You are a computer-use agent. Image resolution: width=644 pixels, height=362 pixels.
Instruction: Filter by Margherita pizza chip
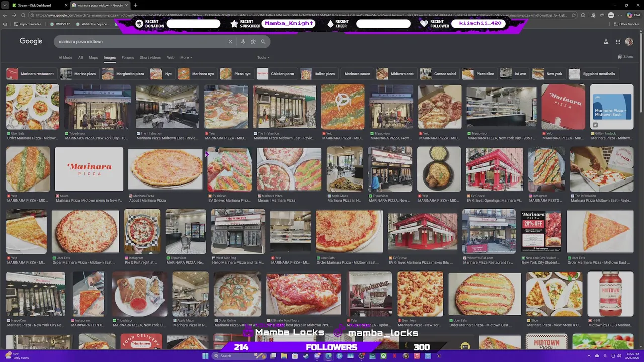click(x=123, y=74)
